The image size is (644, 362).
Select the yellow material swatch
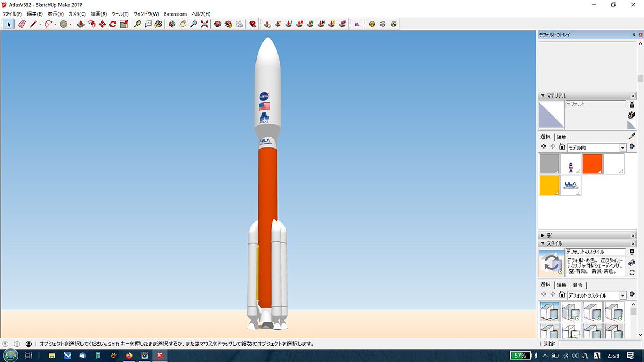(x=550, y=185)
